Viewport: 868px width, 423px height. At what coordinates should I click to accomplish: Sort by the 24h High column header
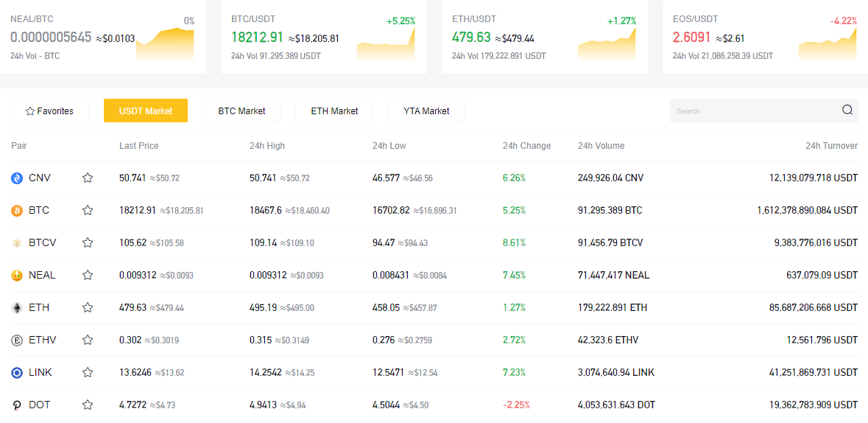pyautogui.click(x=267, y=146)
